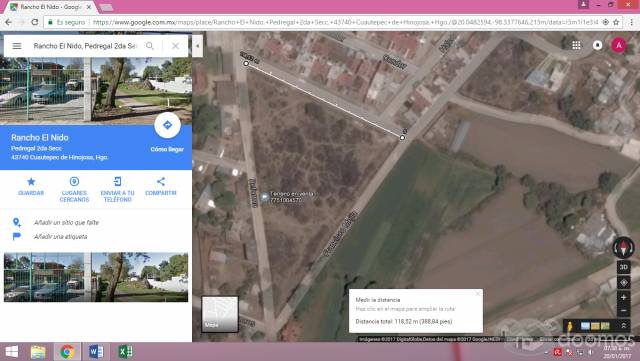The image size is (640, 361).
Task: Click the compass north control
Action: (623, 247)
